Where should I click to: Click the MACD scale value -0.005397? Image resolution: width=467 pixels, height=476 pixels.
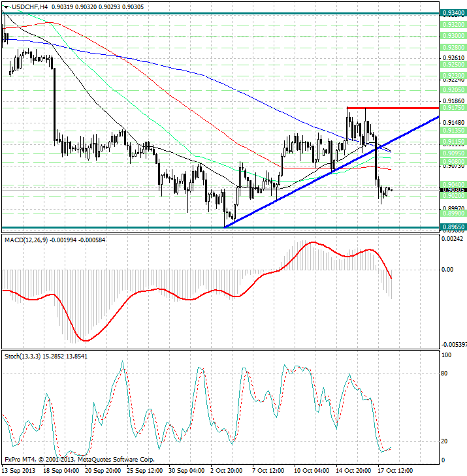click(x=454, y=345)
